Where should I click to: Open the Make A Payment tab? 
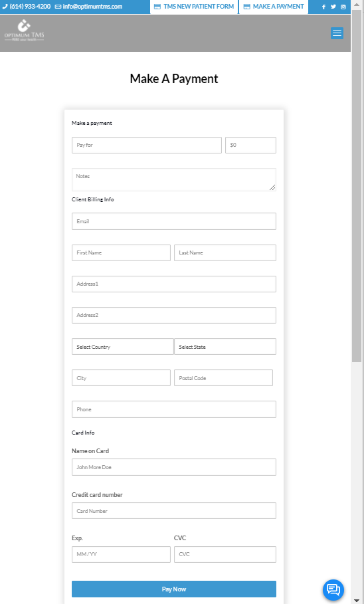[x=274, y=7]
